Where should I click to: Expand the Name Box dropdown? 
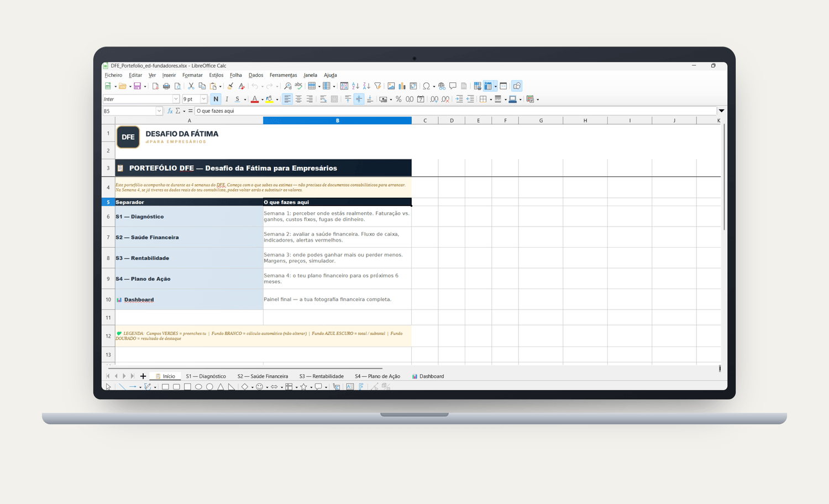tap(159, 111)
